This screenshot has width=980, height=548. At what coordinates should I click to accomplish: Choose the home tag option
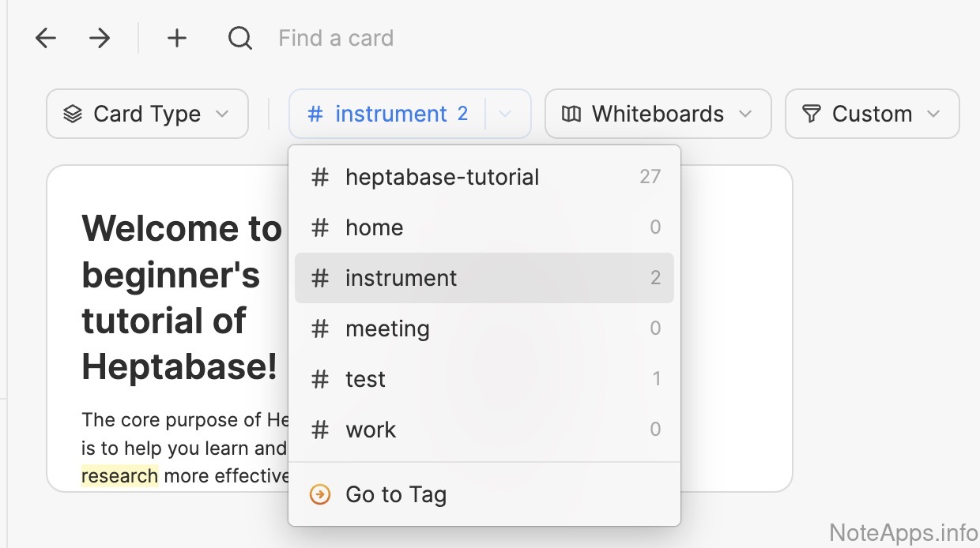(375, 227)
